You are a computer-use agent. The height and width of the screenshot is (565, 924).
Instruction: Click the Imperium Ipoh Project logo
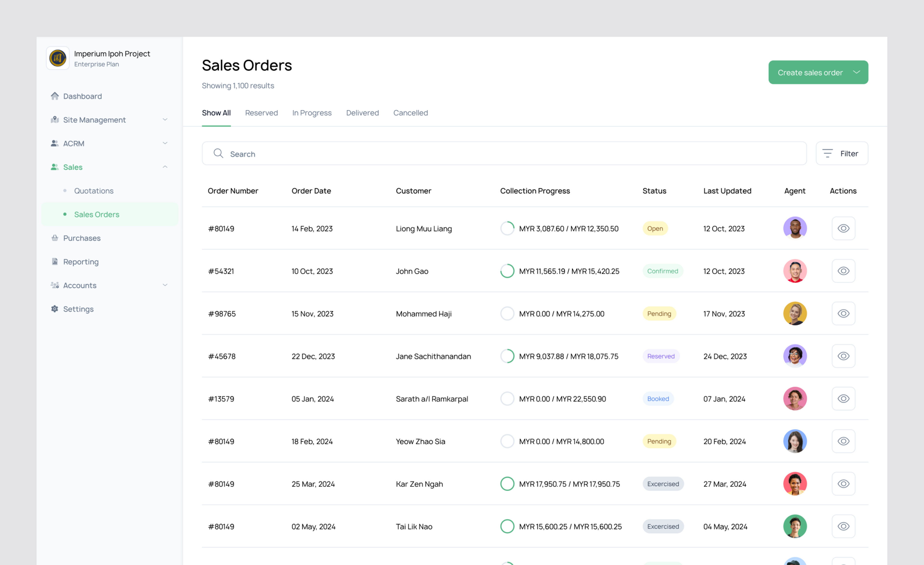click(58, 58)
